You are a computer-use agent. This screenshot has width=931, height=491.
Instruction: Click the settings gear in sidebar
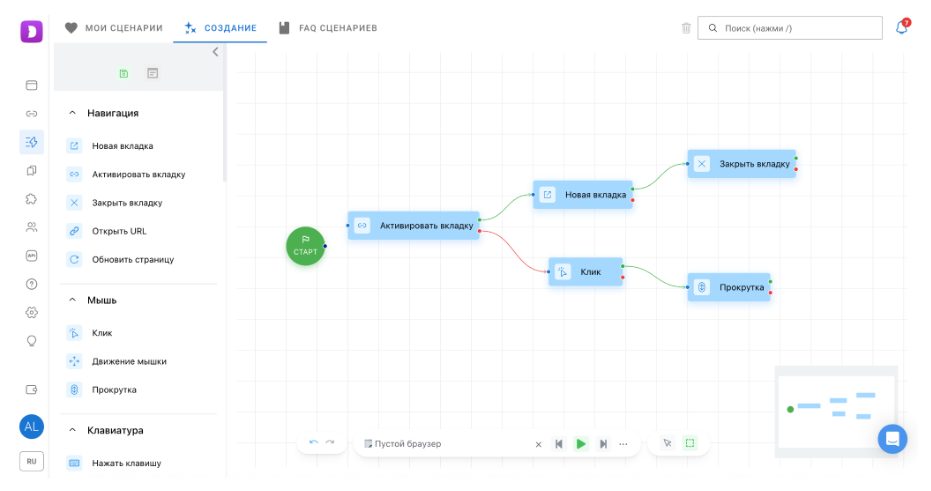click(31, 312)
